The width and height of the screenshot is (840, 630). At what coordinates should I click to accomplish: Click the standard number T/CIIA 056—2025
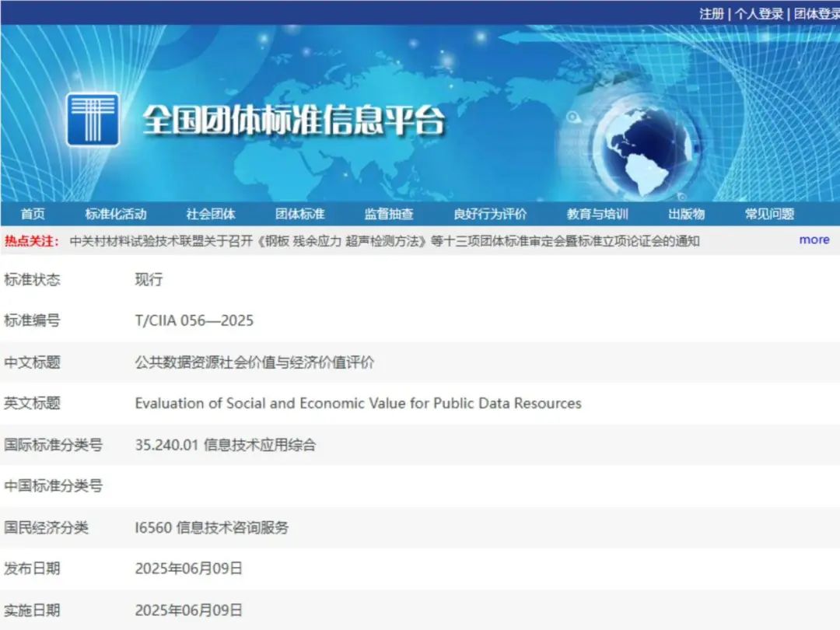click(194, 320)
